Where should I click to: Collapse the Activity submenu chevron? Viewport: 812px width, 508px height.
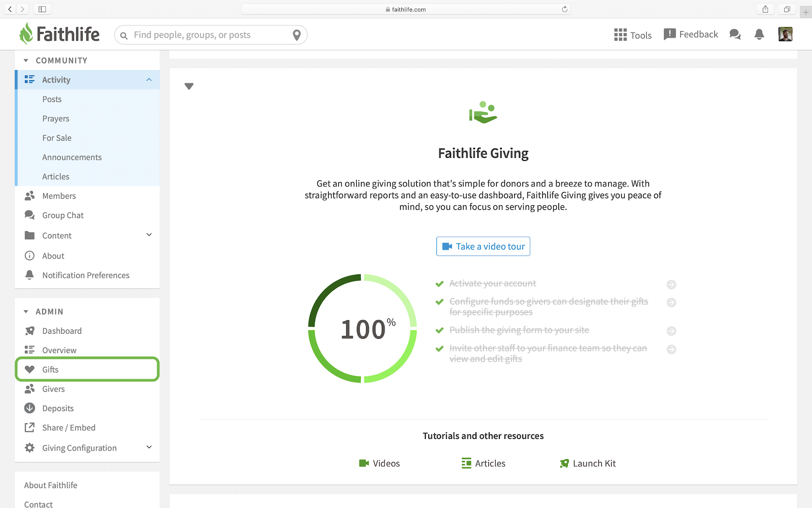point(149,79)
